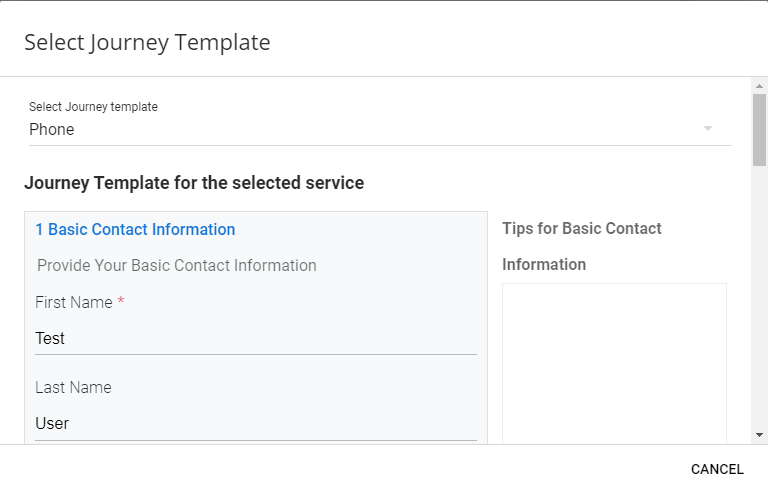Click the scrollbar down arrow
The image size is (768, 495).
click(759, 435)
